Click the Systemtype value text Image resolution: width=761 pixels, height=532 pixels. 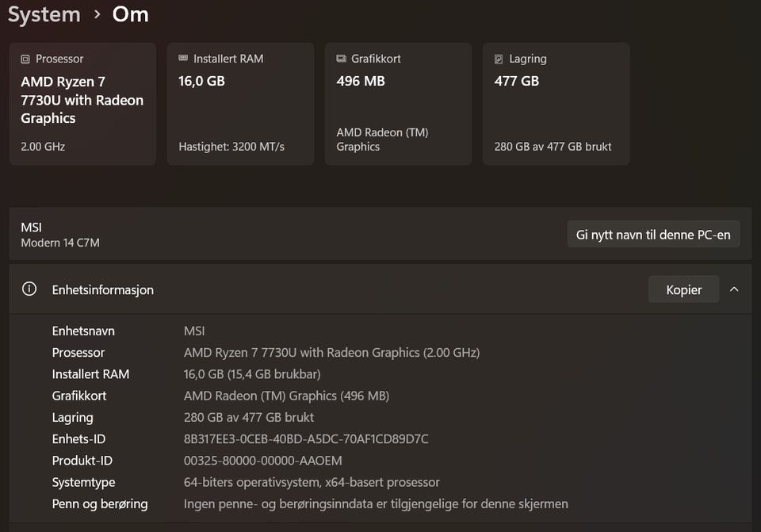tap(312, 482)
